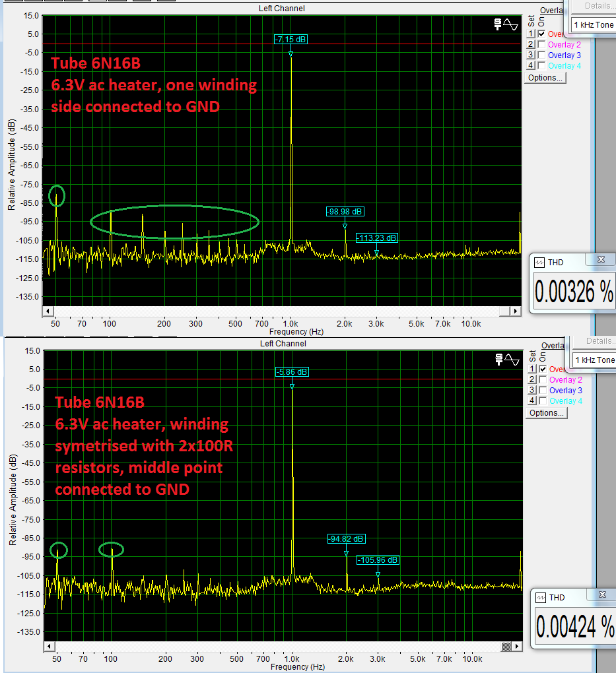
Task: Click the 0.00326 % THD reading
Action: point(574,292)
